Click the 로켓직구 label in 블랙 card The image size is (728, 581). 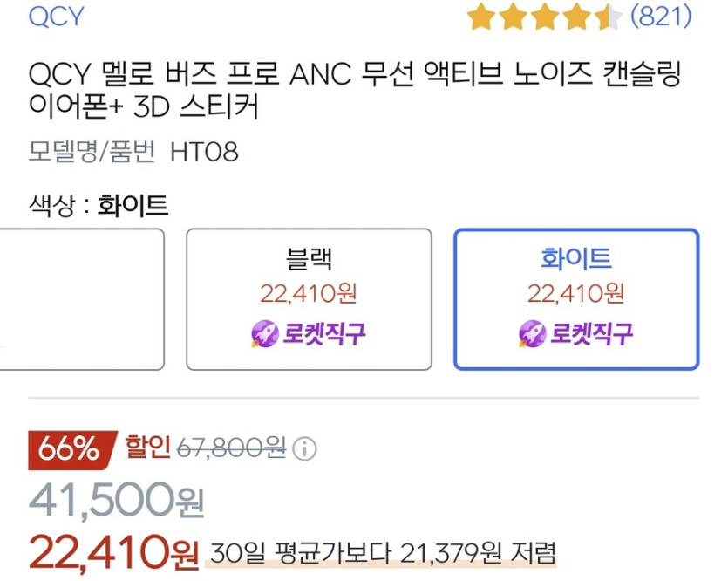[323, 334]
